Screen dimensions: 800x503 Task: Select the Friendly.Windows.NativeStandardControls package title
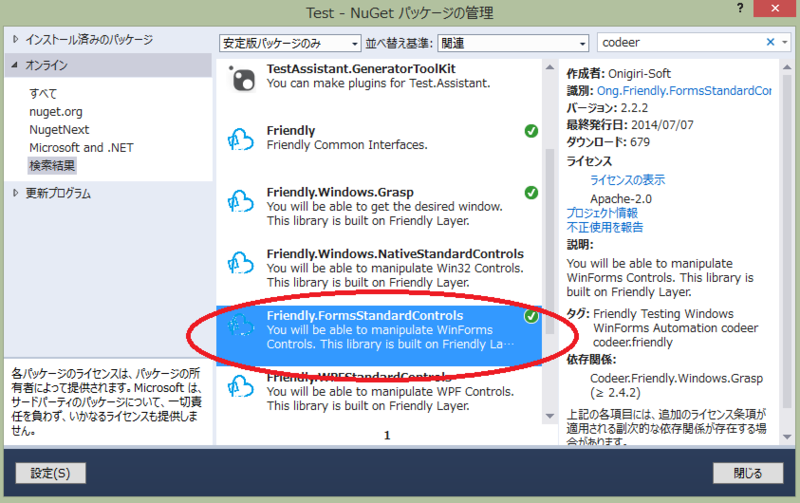click(395, 254)
